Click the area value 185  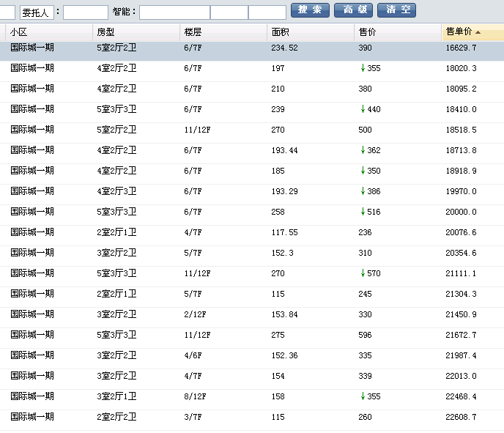(x=278, y=171)
